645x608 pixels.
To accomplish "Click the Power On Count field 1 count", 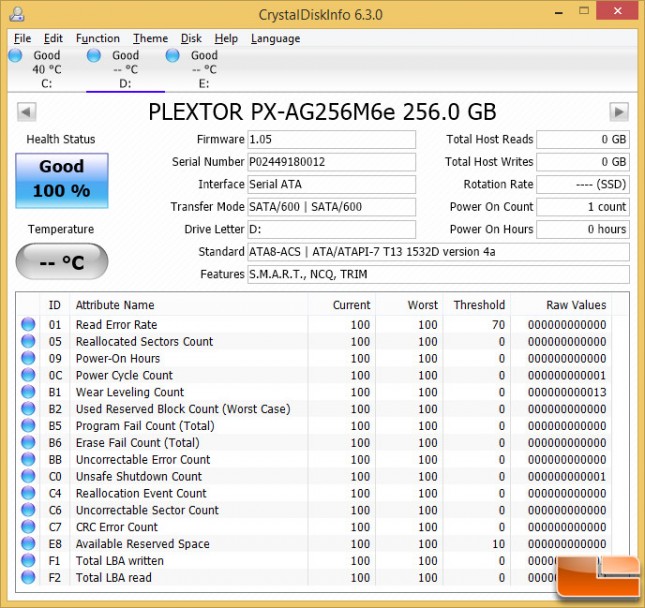I will pyautogui.click(x=583, y=207).
